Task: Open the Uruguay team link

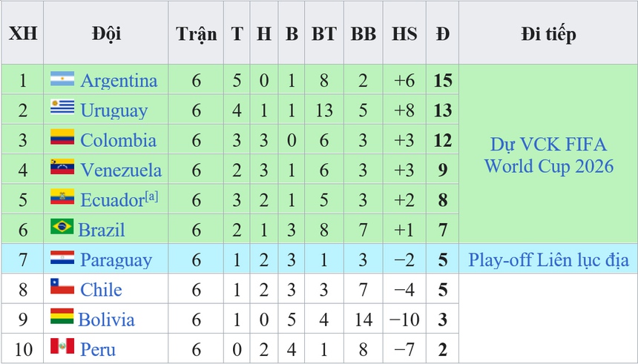Action: (x=114, y=110)
